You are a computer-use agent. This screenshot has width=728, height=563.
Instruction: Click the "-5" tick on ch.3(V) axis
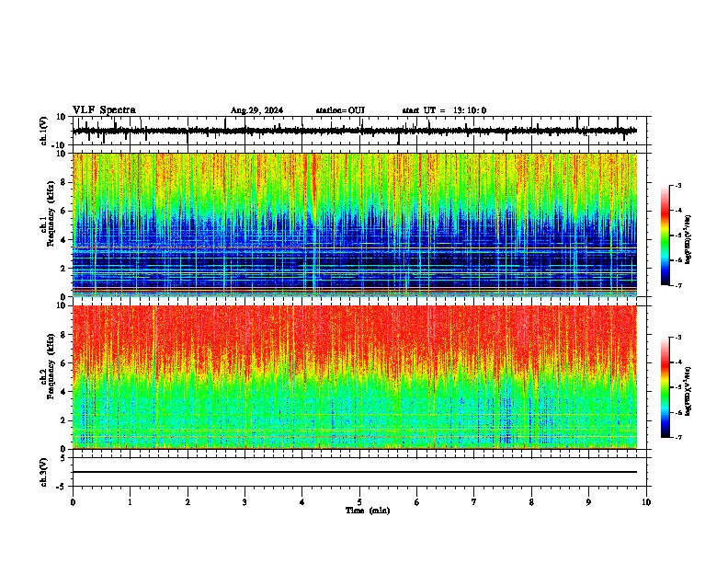pos(63,487)
